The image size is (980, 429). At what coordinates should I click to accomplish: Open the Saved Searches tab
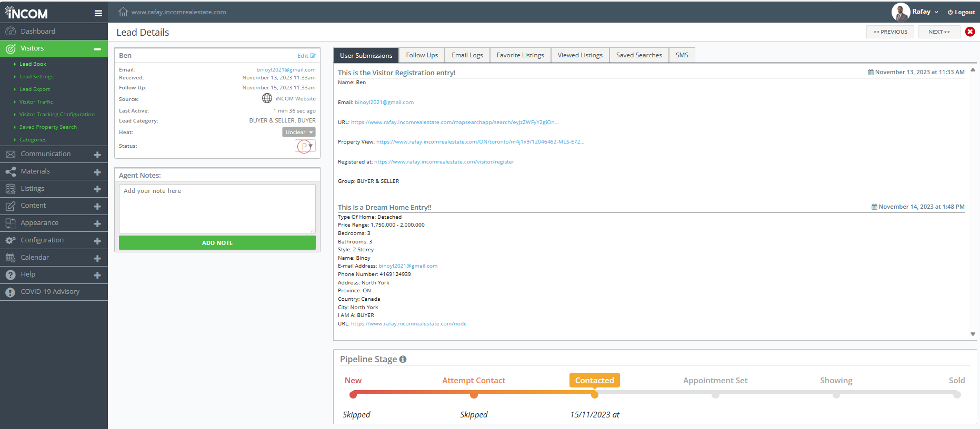click(x=638, y=55)
